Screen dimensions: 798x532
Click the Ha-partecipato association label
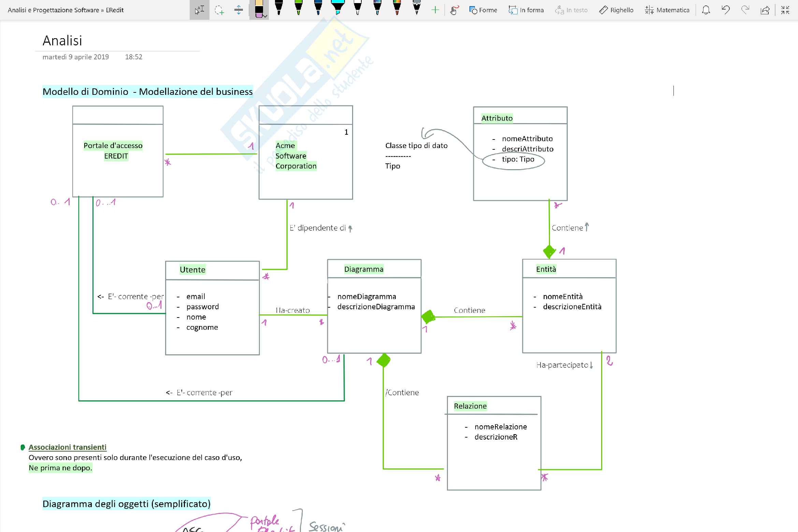coord(562,365)
